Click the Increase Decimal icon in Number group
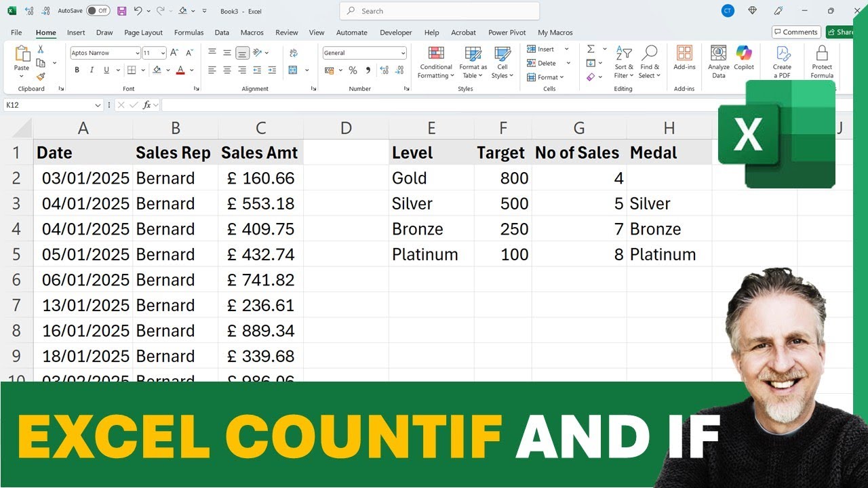The width and height of the screenshot is (868, 488). [385, 70]
